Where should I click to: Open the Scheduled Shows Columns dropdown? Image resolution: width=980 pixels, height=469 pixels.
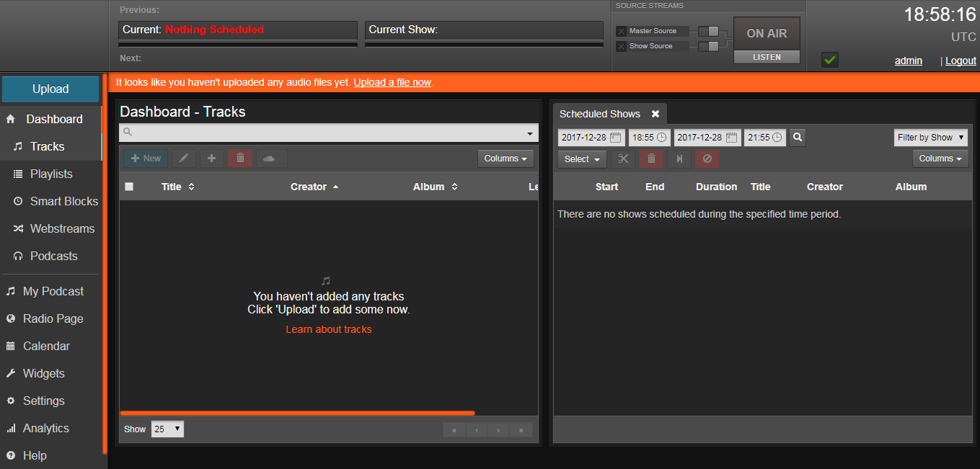pyautogui.click(x=940, y=158)
